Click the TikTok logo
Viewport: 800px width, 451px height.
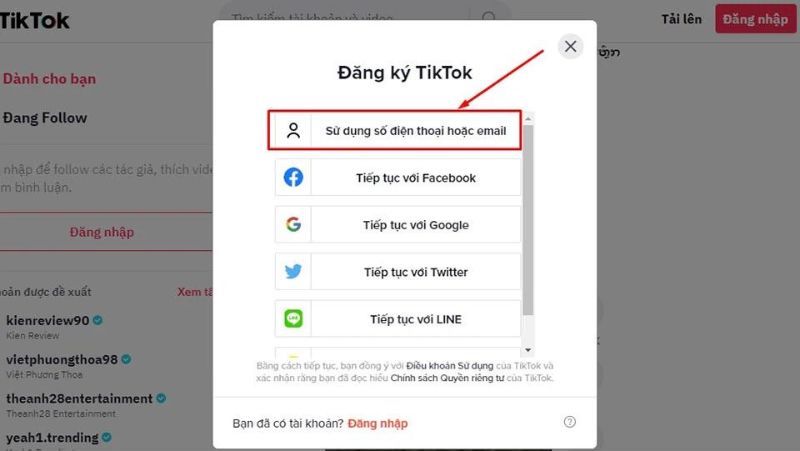click(34, 21)
